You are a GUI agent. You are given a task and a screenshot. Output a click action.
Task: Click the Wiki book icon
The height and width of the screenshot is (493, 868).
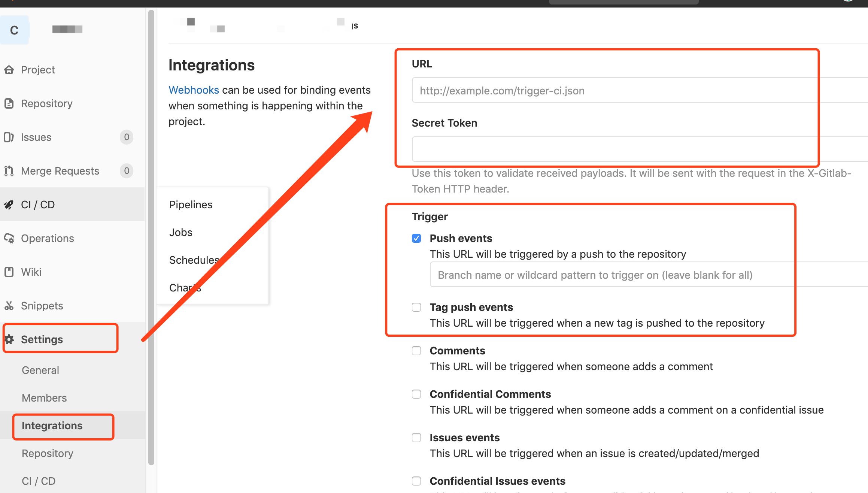pos(9,272)
